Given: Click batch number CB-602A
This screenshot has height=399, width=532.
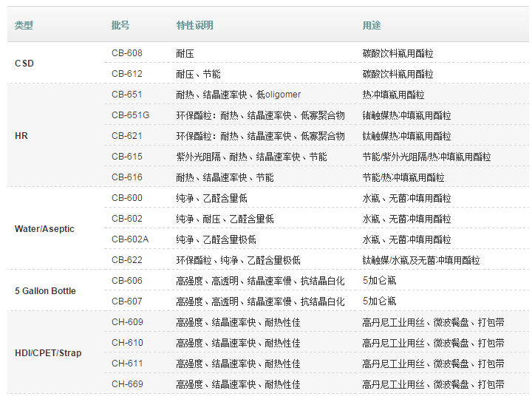Looking at the screenshot, I should pos(130,239).
